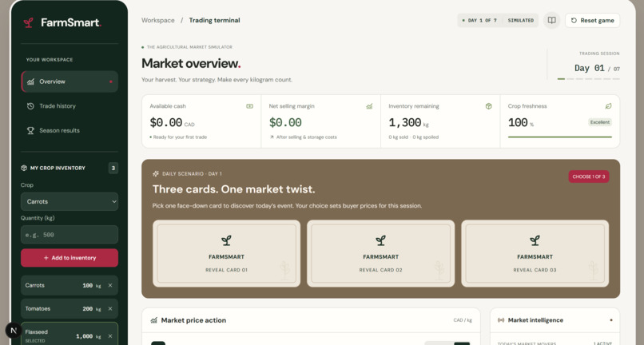Remove Carrots 100 kg from inventory
The image size is (644, 345).
tap(110, 285)
